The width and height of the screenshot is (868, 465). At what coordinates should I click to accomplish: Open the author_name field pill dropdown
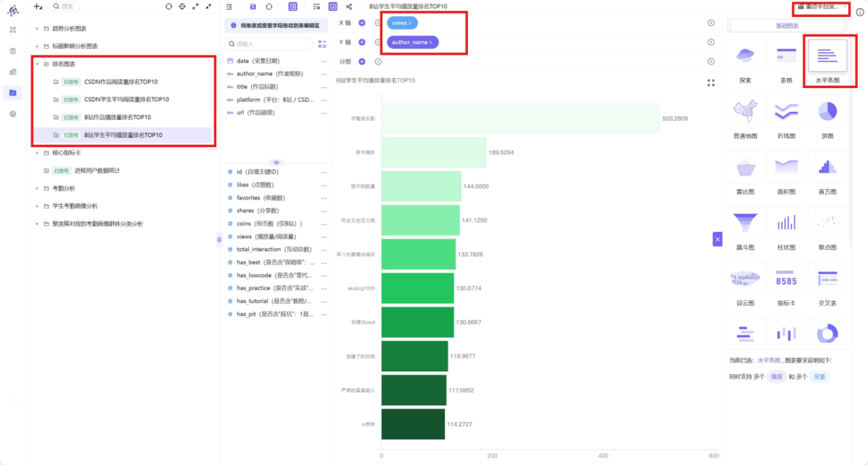[x=413, y=42]
